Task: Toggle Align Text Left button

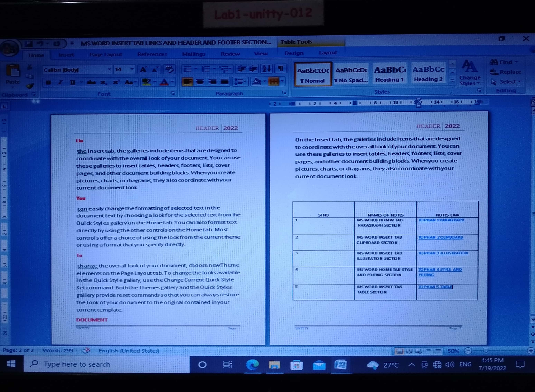Action: (x=187, y=82)
